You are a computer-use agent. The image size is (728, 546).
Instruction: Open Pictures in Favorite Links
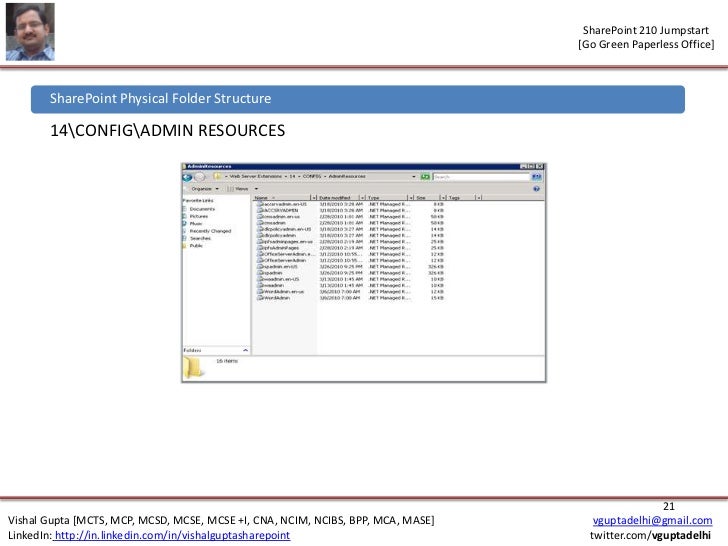tap(199, 216)
